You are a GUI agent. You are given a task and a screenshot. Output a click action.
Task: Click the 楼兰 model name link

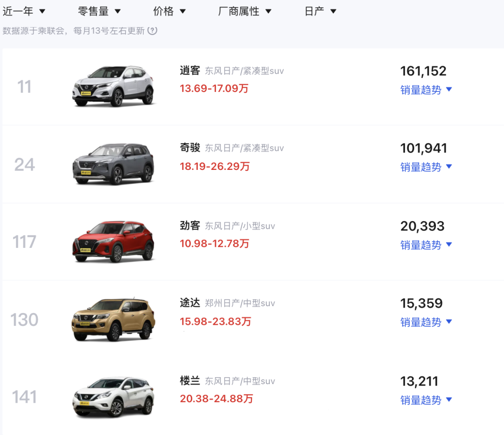pyautogui.click(x=190, y=380)
